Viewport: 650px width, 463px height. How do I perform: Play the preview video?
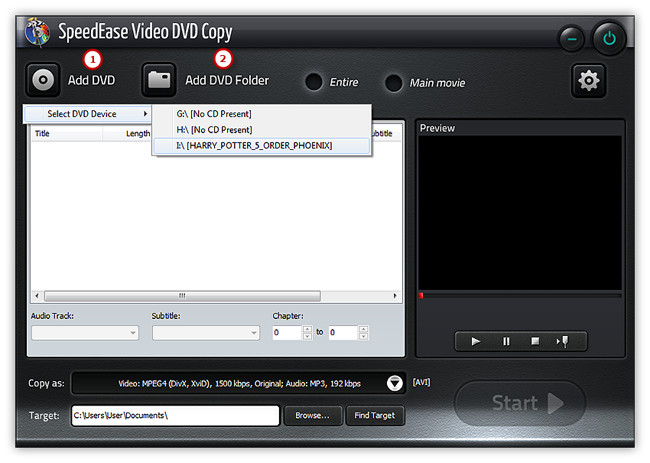click(x=476, y=341)
